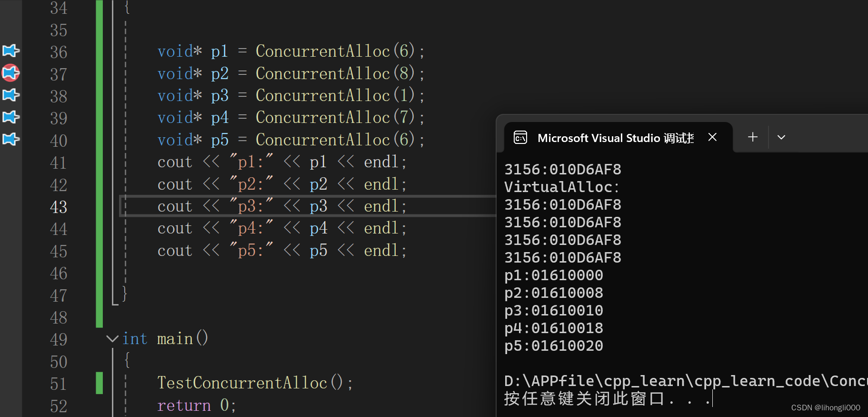Open the terminal tab dropdown arrow
Viewport: 868px width, 417px height.
[x=781, y=137]
